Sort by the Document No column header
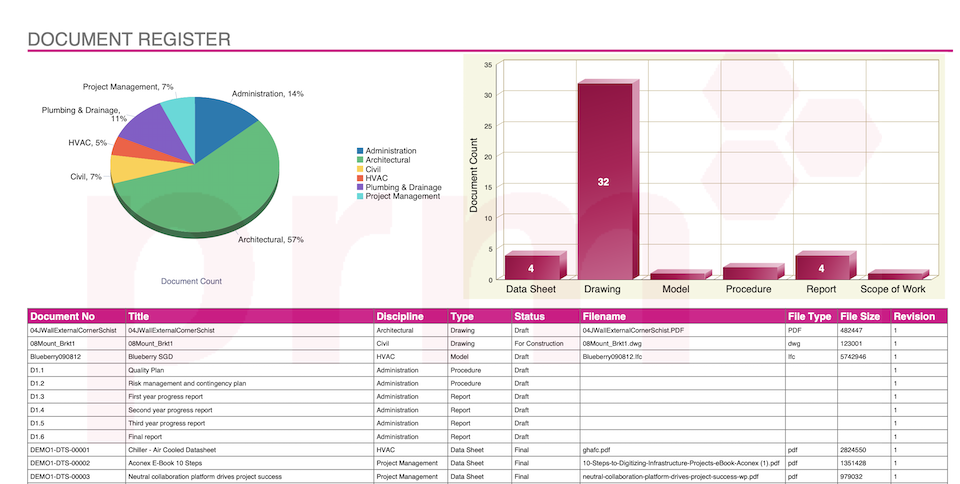Viewport: 960px width, 484px height. click(x=62, y=317)
